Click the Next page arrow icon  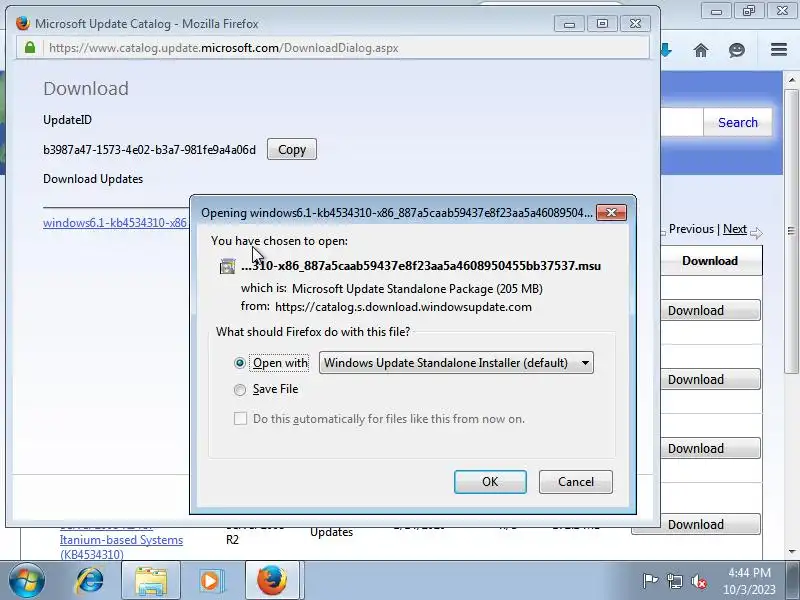tap(756, 233)
